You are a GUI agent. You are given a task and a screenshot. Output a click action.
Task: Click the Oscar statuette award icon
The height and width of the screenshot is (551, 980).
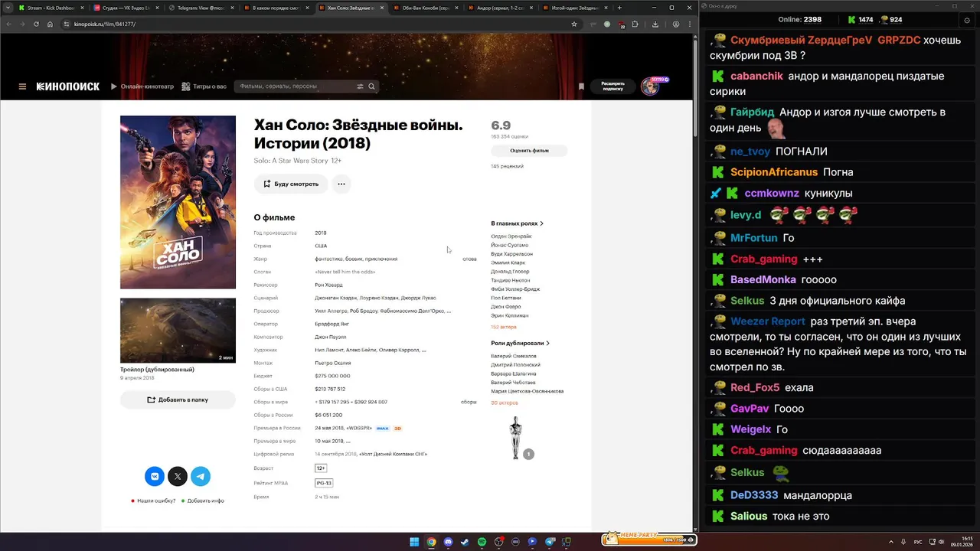516,438
